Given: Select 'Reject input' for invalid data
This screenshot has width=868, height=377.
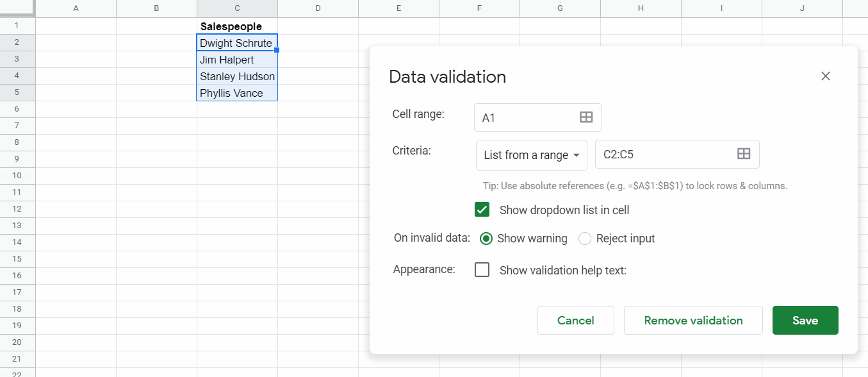Looking at the screenshot, I should pos(584,238).
